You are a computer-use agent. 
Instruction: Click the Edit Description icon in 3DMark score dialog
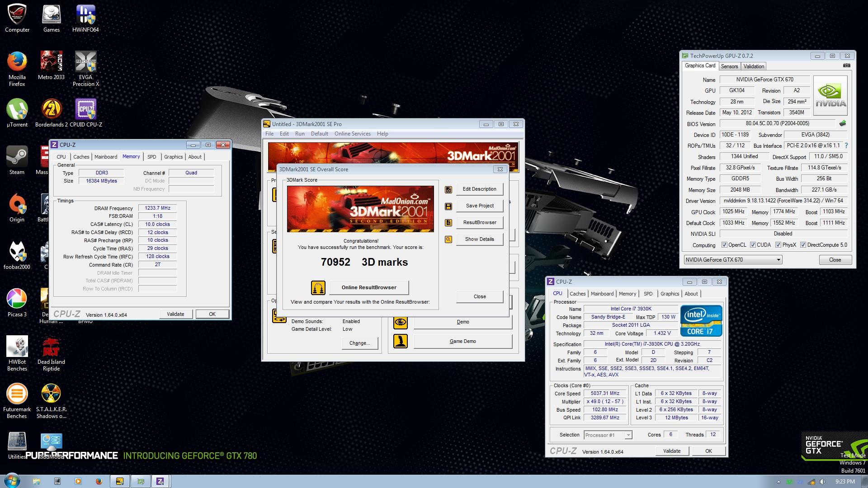coord(448,190)
